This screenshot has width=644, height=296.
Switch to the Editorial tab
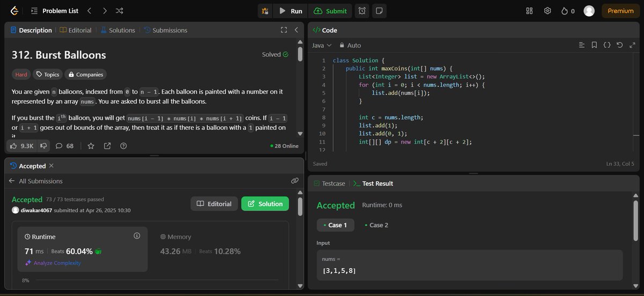tap(76, 30)
